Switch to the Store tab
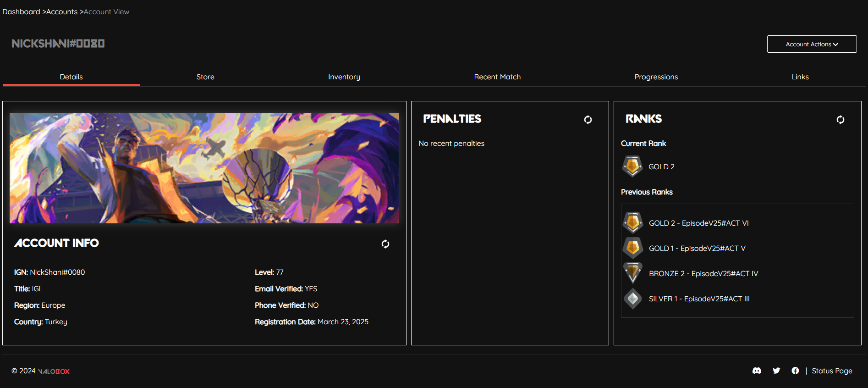The height and width of the screenshot is (388, 868). 205,77
